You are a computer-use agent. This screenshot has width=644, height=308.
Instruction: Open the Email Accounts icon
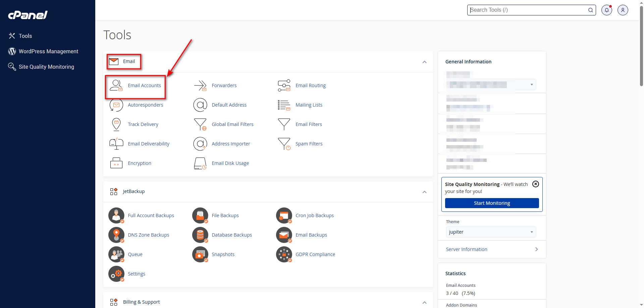coord(116,85)
